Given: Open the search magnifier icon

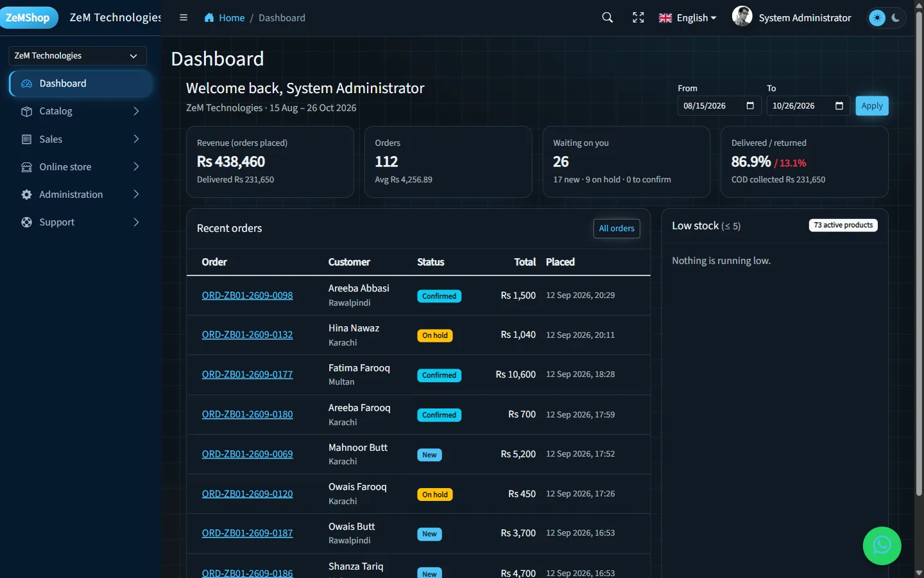Looking at the screenshot, I should [608, 18].
